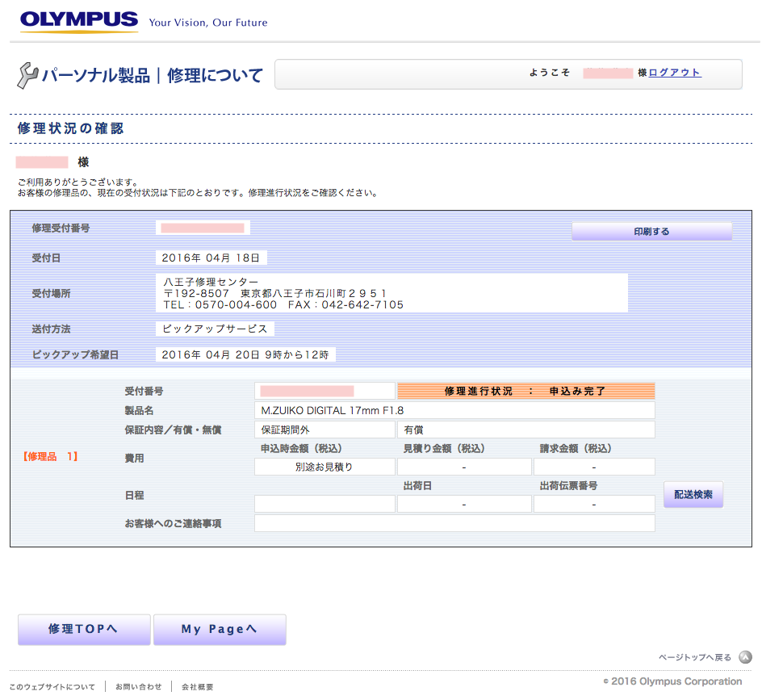
Task: Click TEL：0570-004-600 text
Action: coord(220,305)
